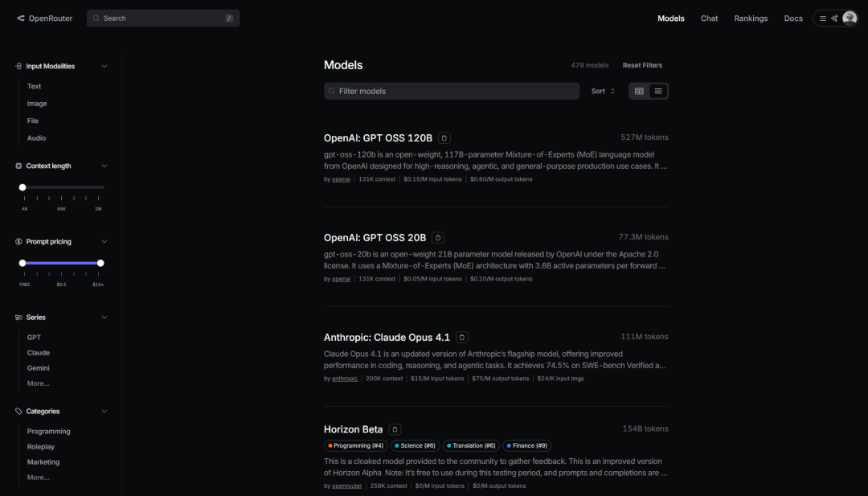Go to the Rankings page
The width and height of the screenshot is (868, 496).
751,18
